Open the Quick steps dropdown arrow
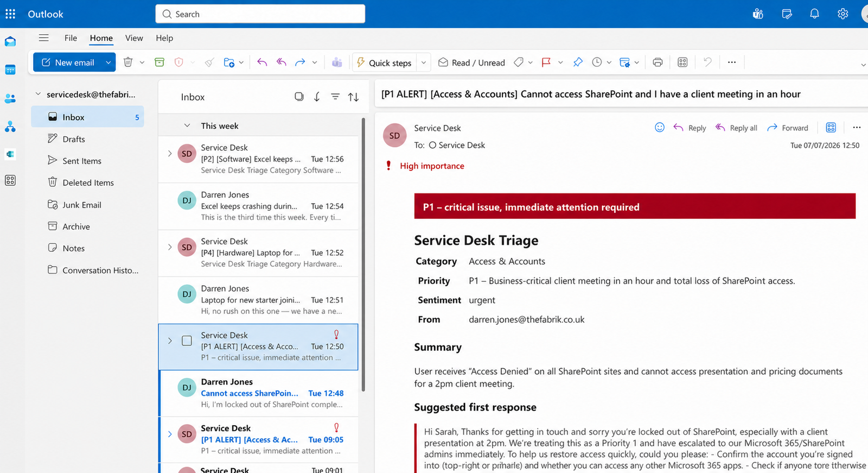This screenshot has height=473, width=868. 424,62
